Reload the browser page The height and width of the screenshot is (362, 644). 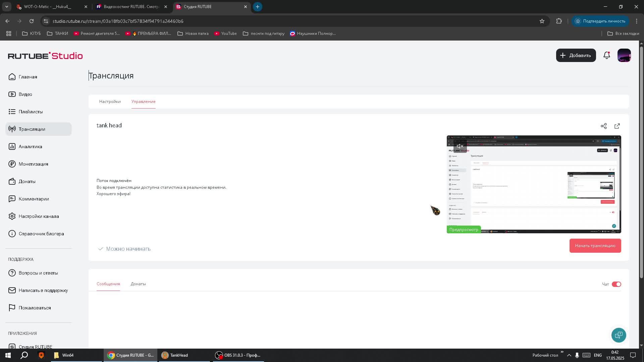pos(32,21)
